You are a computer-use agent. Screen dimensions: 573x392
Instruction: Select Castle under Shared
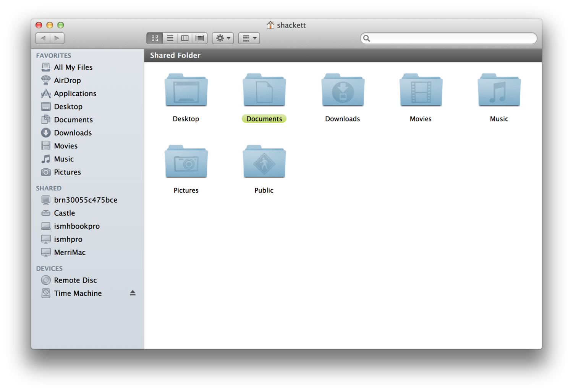tap(64, 213)
